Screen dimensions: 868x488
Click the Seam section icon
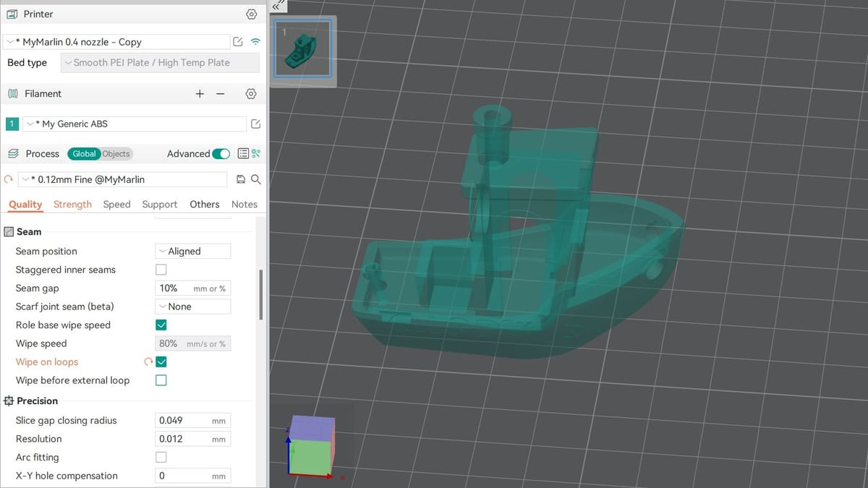click(9, 232)
